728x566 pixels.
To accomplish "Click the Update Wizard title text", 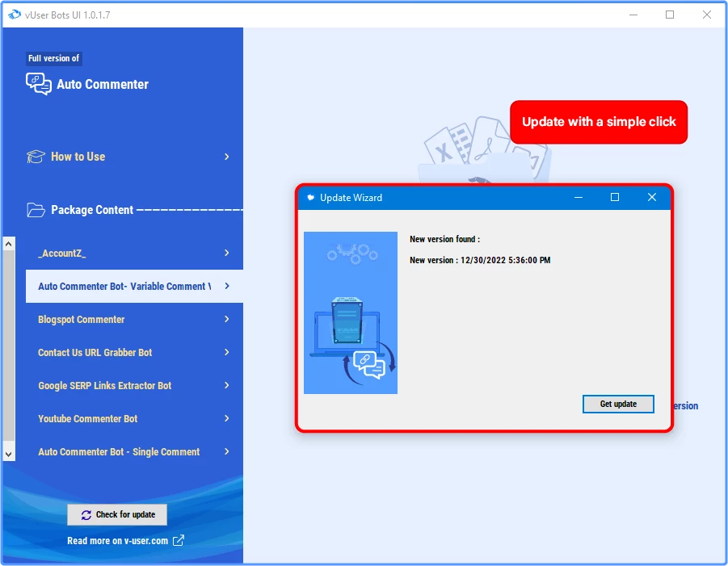I will (351, 198).
